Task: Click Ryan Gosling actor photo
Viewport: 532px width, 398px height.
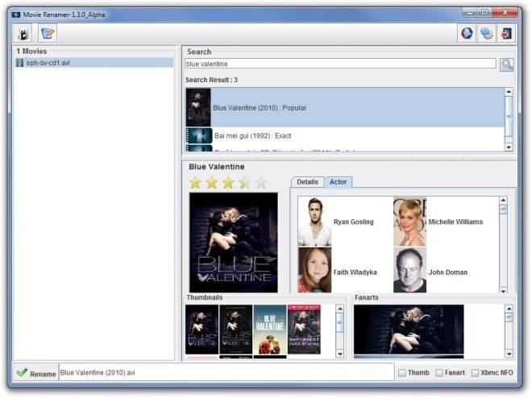Action: [314, 222]
